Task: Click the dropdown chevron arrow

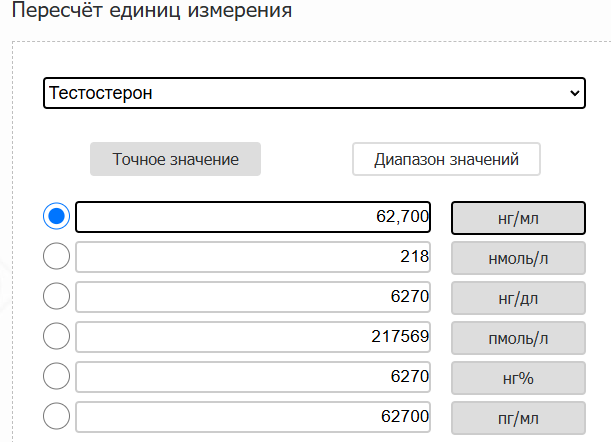Action: 574,94
